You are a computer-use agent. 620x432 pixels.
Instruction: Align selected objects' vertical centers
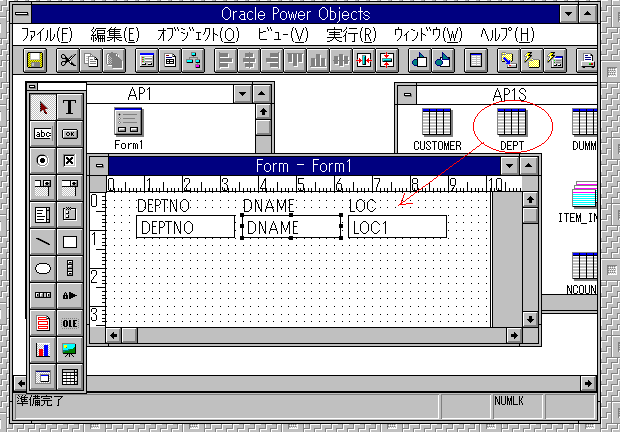click(x=341, y=60)
